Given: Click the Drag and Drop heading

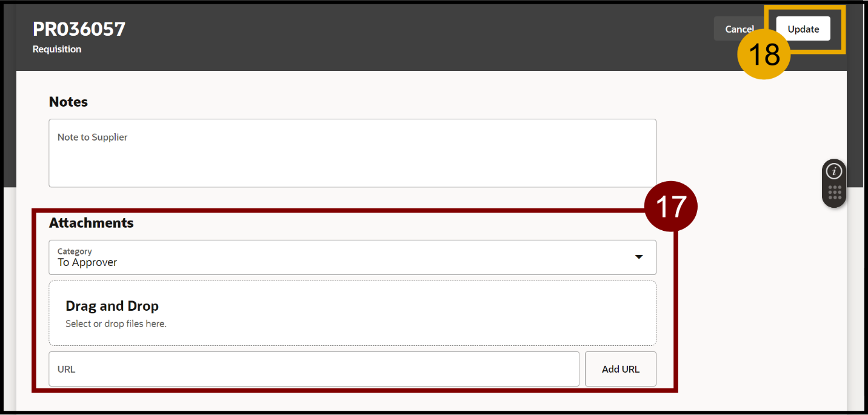Looking at the screenshot, I should (112, 306).
